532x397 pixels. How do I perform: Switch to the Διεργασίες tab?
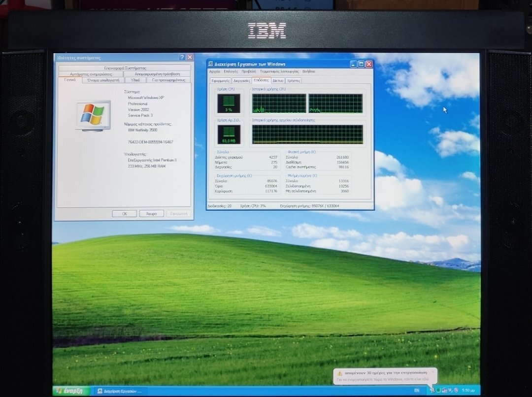click(x=241, y=81)
